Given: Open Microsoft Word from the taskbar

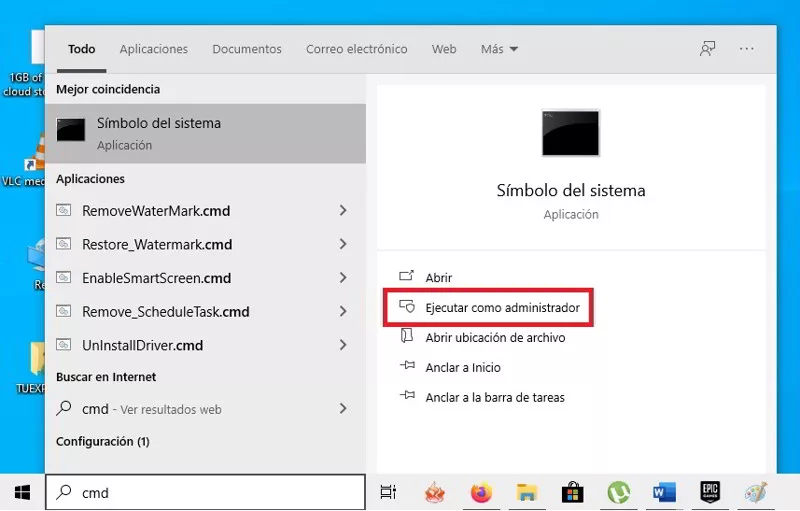Looking at the screenshot, I should (664, 492).
